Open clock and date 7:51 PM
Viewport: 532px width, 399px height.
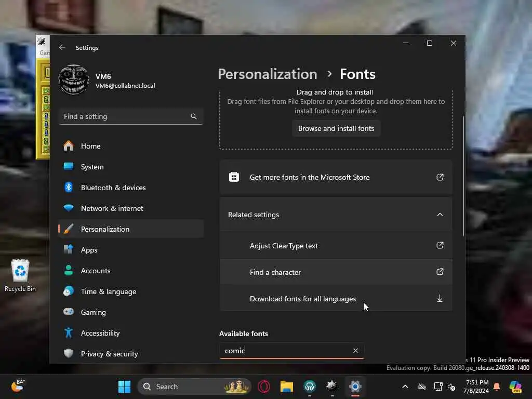coord(476,387)
